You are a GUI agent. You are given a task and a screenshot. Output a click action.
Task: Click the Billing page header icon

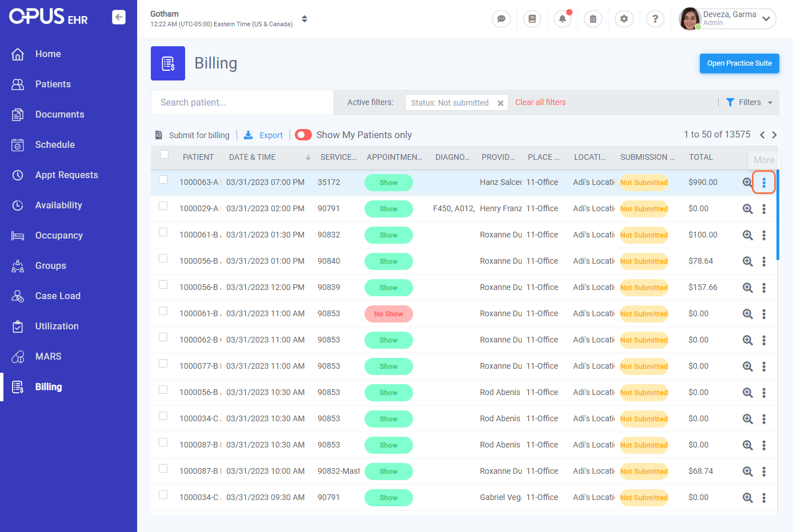point(168,63)
